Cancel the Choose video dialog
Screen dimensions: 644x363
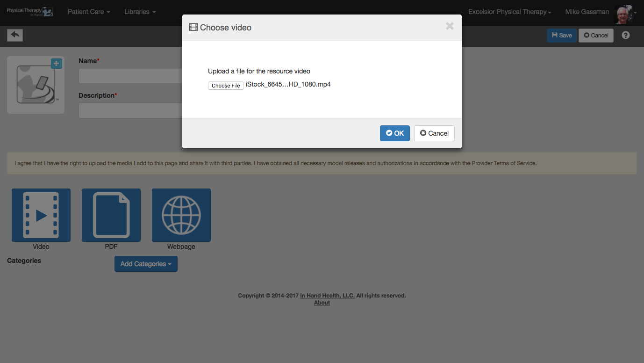434,133
